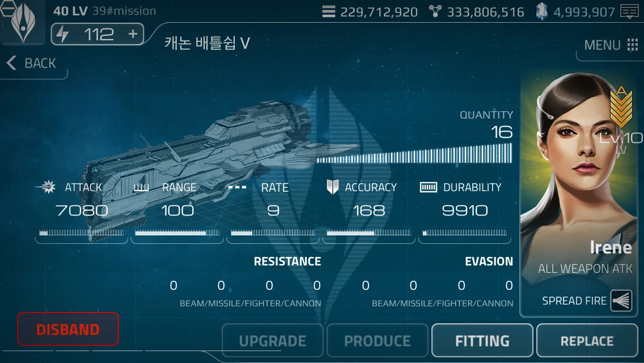Tap the metal resource bars icon
This screenshot has width=644, height=363.
click(329, 11)
